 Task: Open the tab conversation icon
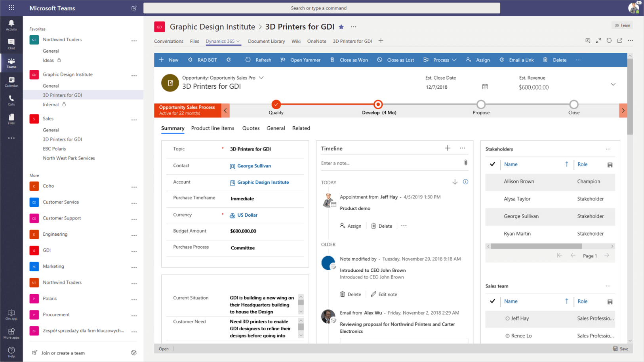click(x=588, y=40)
